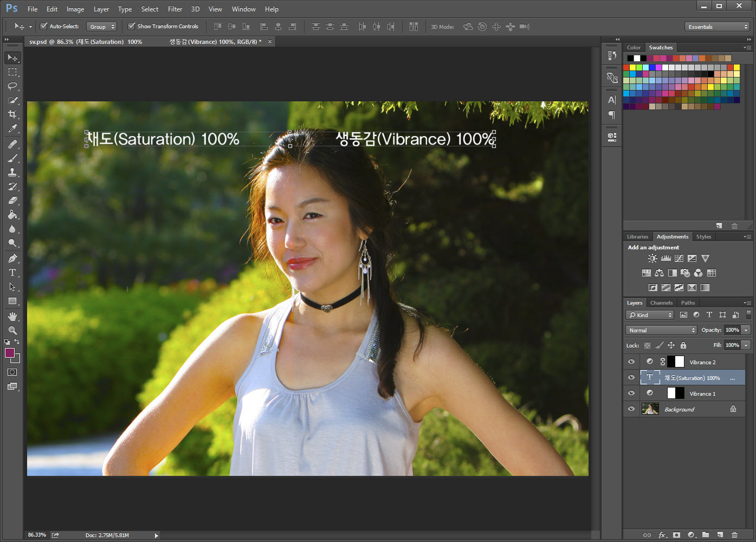Image resolution: width=756 pixels, height=542 pixels.
Task: Add a Hue/Saturation adjustment
Action: [x=646, y=273]
